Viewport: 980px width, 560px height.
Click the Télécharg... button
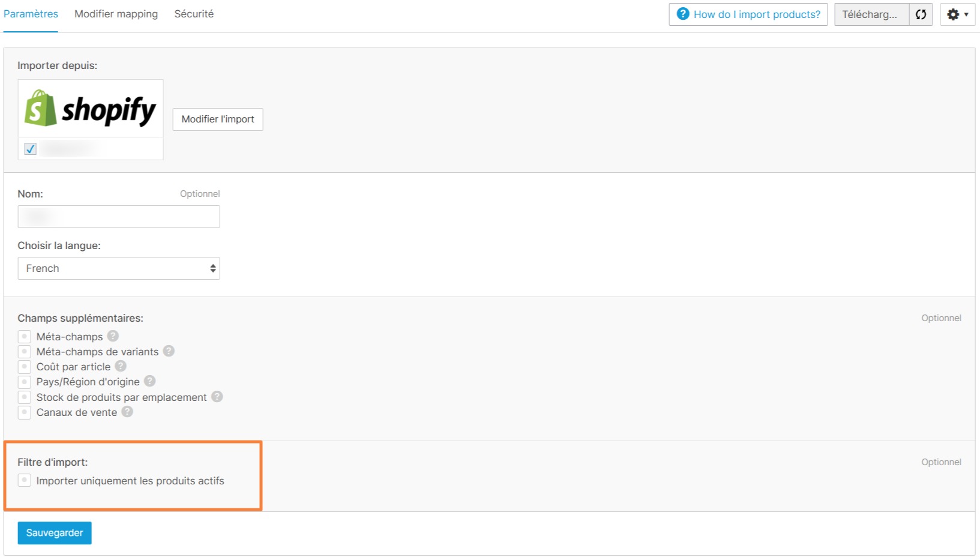(x=871, y=14)
